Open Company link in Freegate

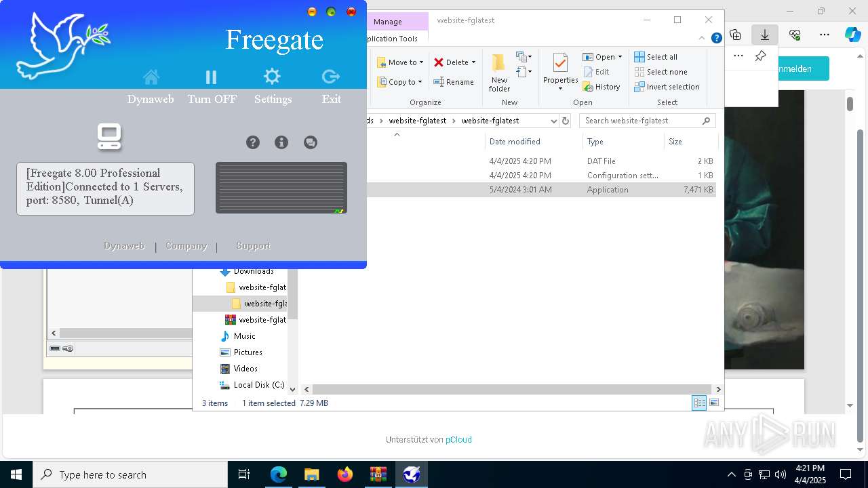[186, 246]
